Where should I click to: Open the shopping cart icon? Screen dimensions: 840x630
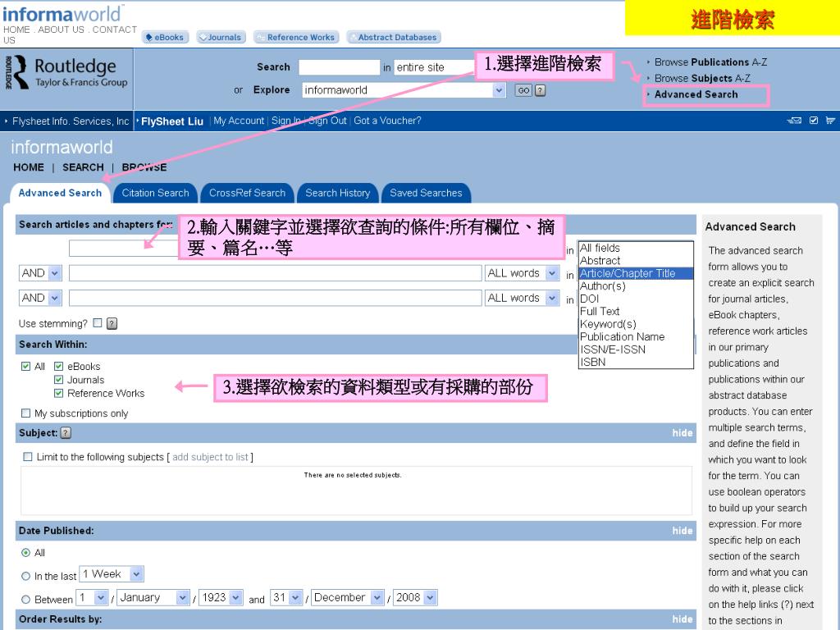click(x=830, y=121)
